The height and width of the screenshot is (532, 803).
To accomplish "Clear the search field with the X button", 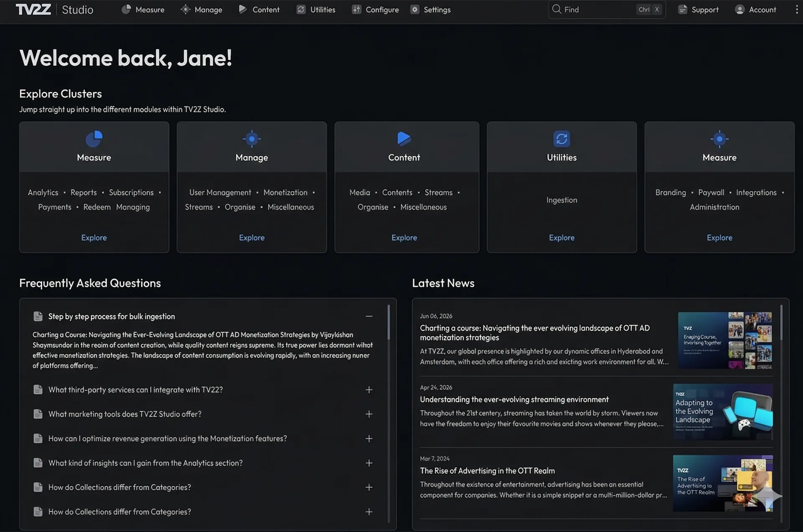I will pos(657,9).
